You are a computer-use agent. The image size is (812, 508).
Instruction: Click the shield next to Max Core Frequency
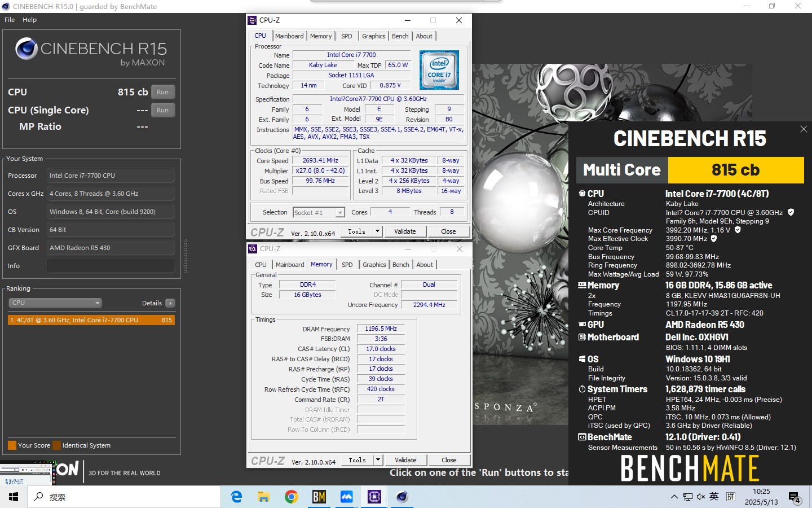tap(738, 230)
